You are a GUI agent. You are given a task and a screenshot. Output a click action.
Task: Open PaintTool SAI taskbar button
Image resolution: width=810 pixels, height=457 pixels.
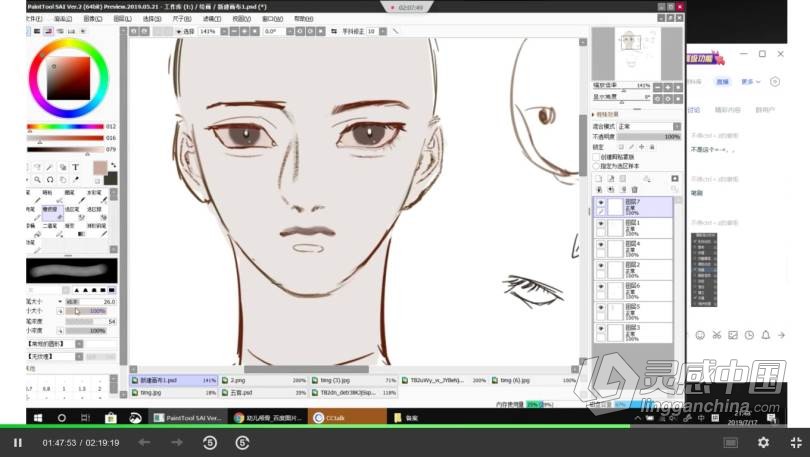189,418
